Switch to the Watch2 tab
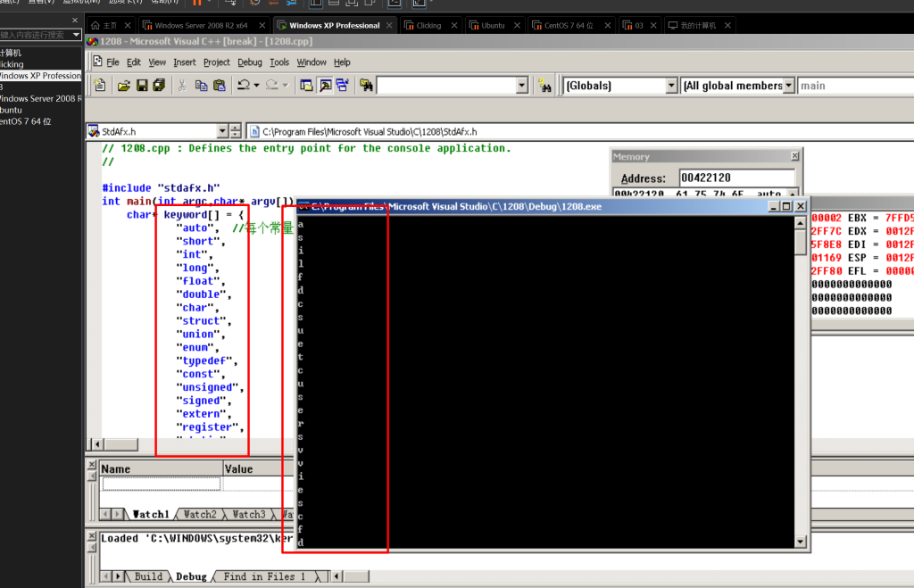The image size is (914, 588). [x=200, y=514]
